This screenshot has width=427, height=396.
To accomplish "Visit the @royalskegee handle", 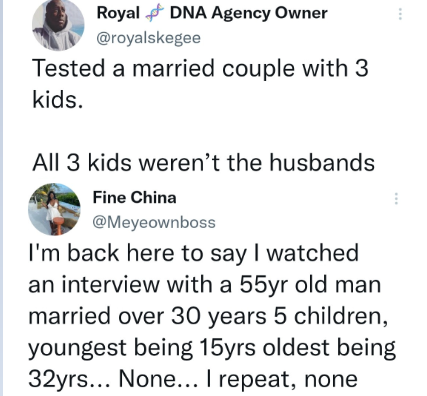I will [149, 38].
